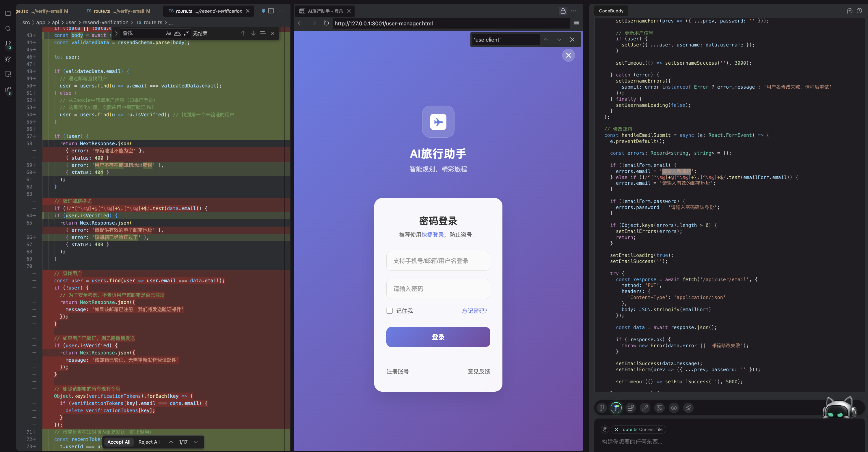This screenshot has height=452, width=868.
Task: Toggle Match Case in find widget
Action: pos(168,33)
